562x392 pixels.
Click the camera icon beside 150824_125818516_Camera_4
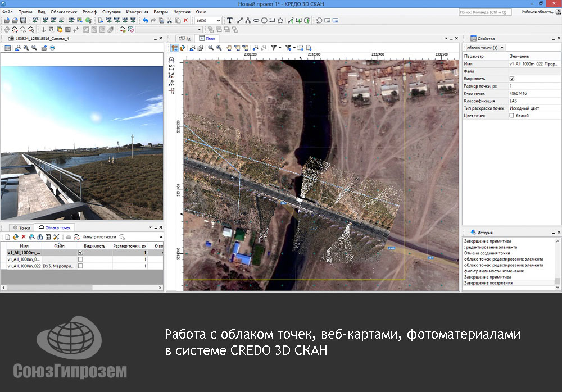pos(11,38)
